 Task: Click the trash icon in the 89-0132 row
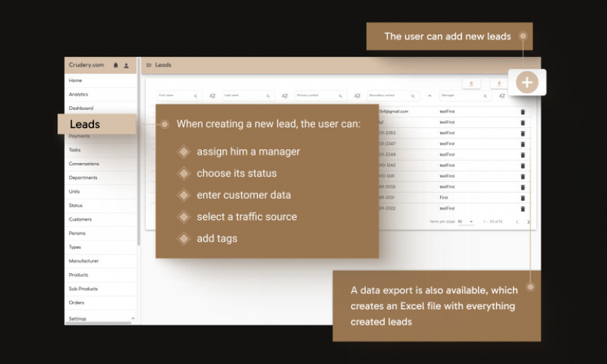pos(522,187)
